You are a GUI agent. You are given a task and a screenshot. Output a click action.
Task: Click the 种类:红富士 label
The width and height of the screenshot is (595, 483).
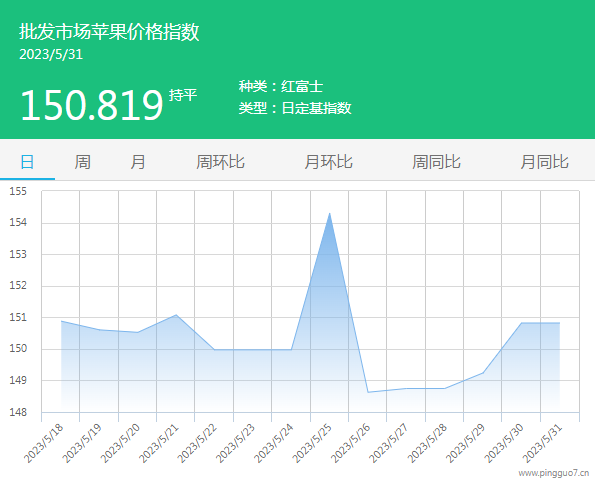pyautogui.click(x=281, y=87)
